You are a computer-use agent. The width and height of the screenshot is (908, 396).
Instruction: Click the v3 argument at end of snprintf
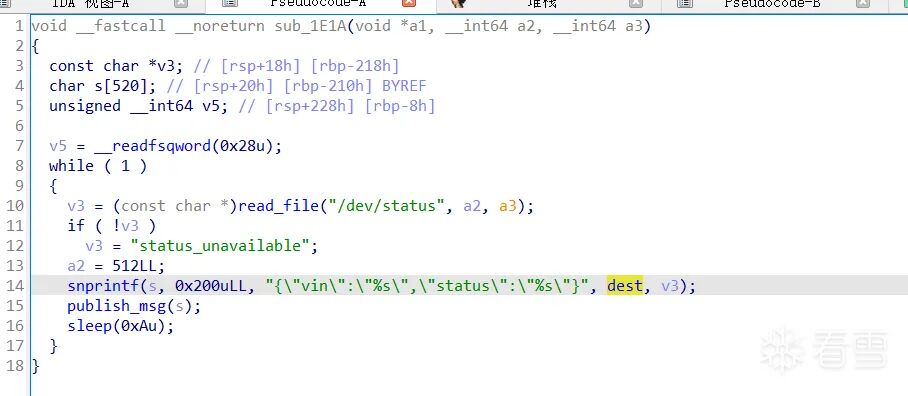[x=669, y=286]
